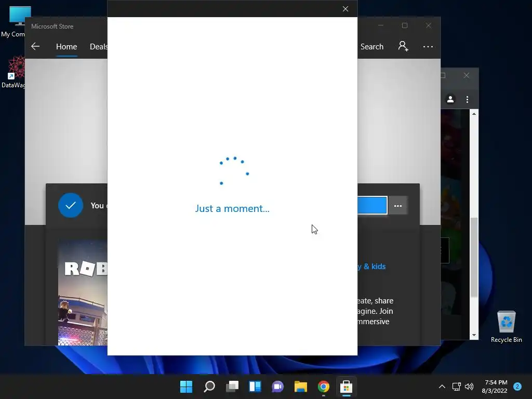Open the three-dot menu in the back window
The image size is (532, 399).
[x=467, y=99]
